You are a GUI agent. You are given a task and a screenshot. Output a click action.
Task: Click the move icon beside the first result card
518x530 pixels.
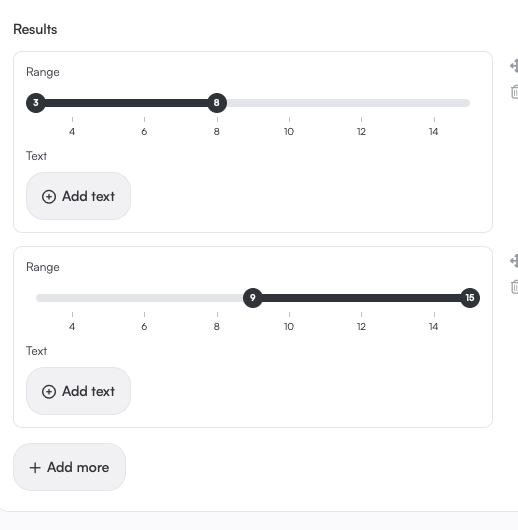[514, 66]
